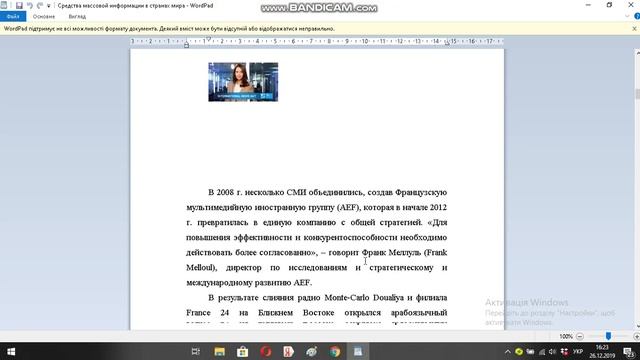This screenshot has height=360, width=640.
Task: Dismiss the yellow WordPad format warning bar
Action: tap(634, 29)
